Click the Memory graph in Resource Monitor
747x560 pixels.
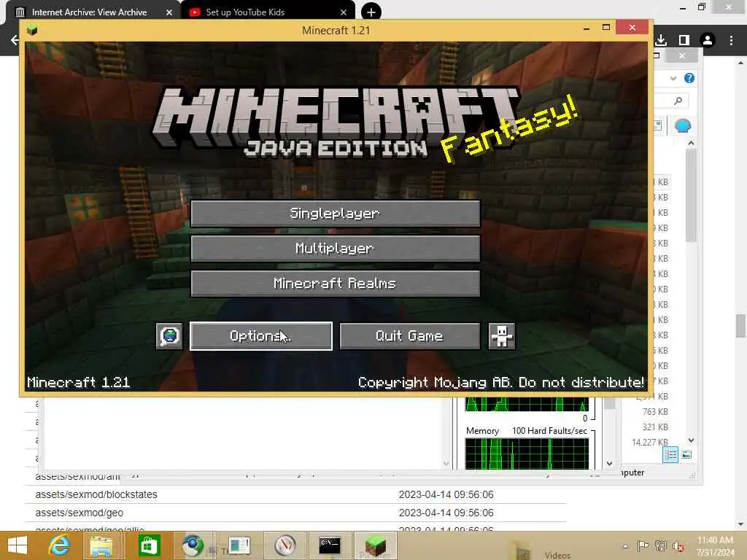point(527,454)
